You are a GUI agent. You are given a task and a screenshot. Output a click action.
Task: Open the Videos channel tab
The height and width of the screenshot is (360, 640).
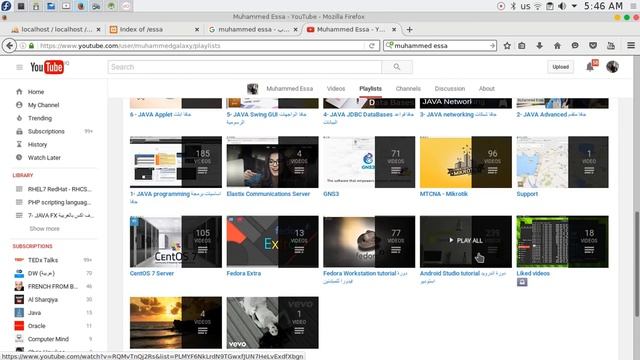336,89
